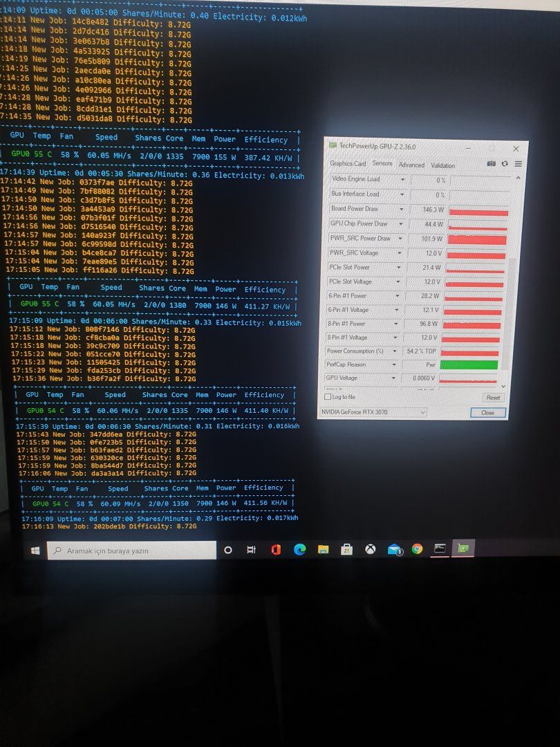Image resolution: width=560 pixels, height=747 pixels.
Task: Click the Reset button in GPU-Z
Action: [493, 397]
